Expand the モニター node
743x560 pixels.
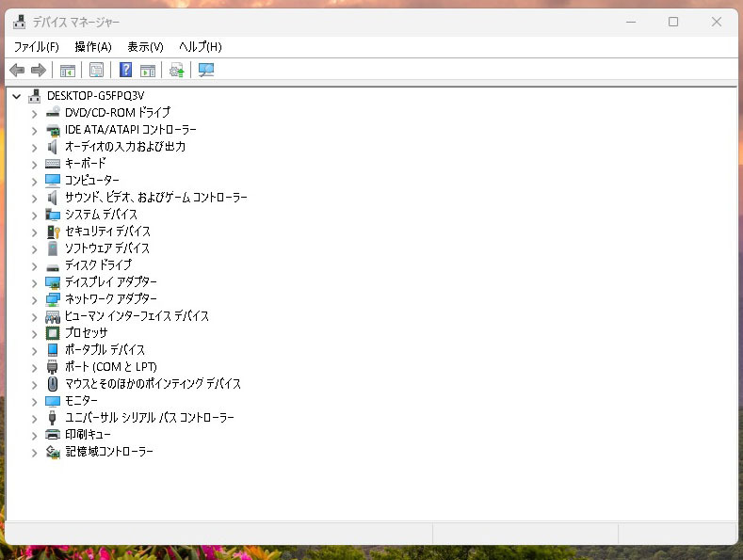34,402
